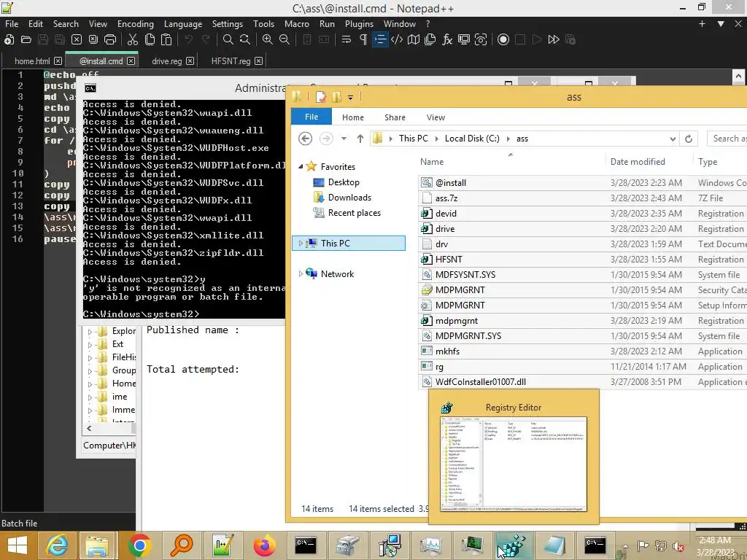747x560 pixels.
Task: Open address bar history dropdown
Action: (x=673, y=139)
